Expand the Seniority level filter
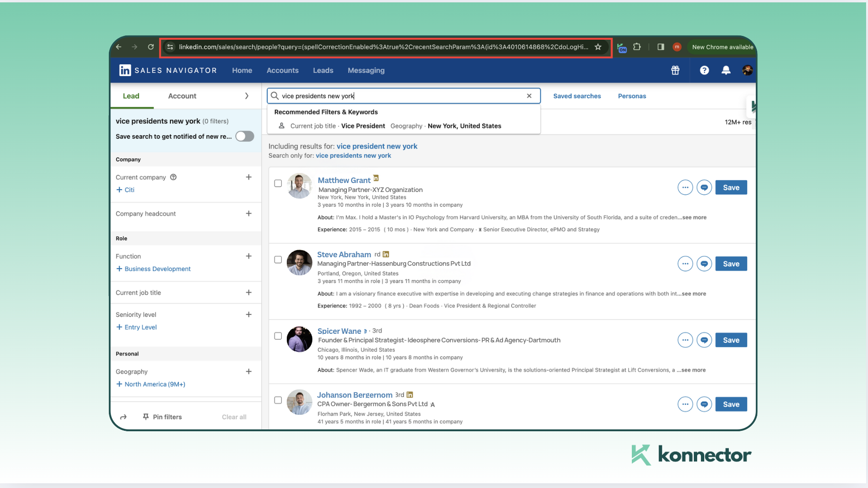868x488 pixels. (248, 314)
